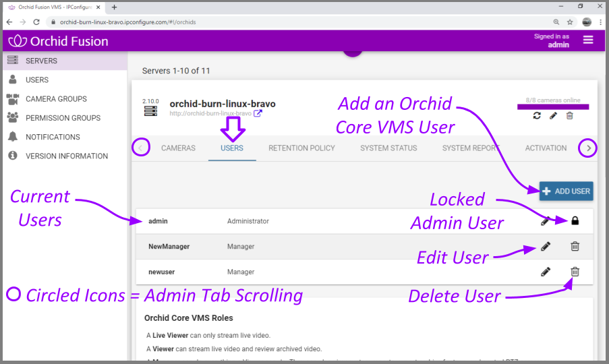Click the Camera Groups camera icon

coord(13,99)
